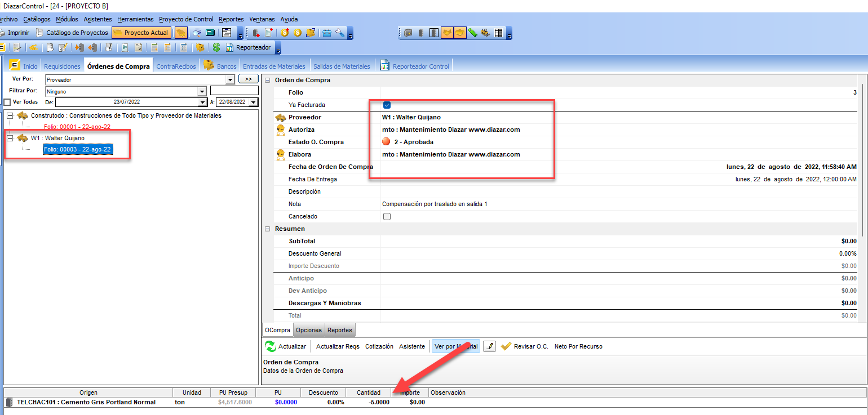Click the Reporteador Control chart icon
This screenshot has width=868, height=415.
pyautogui.click(x=385, y=66)
